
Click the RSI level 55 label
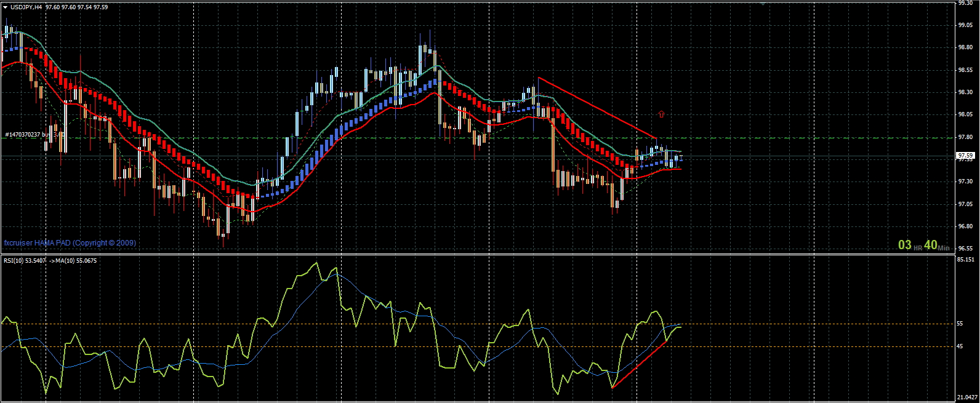click(960, 324)
